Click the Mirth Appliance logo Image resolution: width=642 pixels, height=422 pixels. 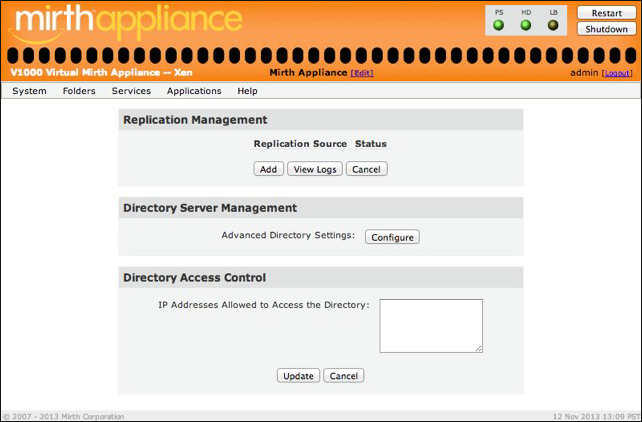click(127, 23)
